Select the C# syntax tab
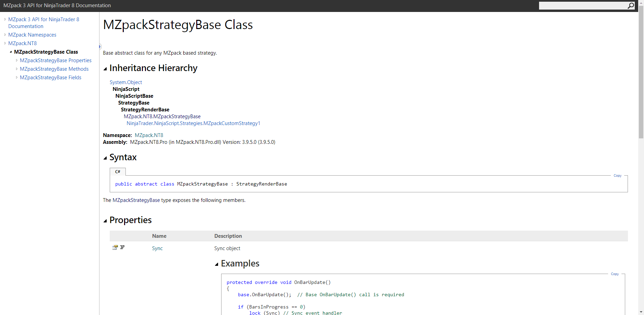The width and height of the screenshot is (644, 315). pos(118,172)
